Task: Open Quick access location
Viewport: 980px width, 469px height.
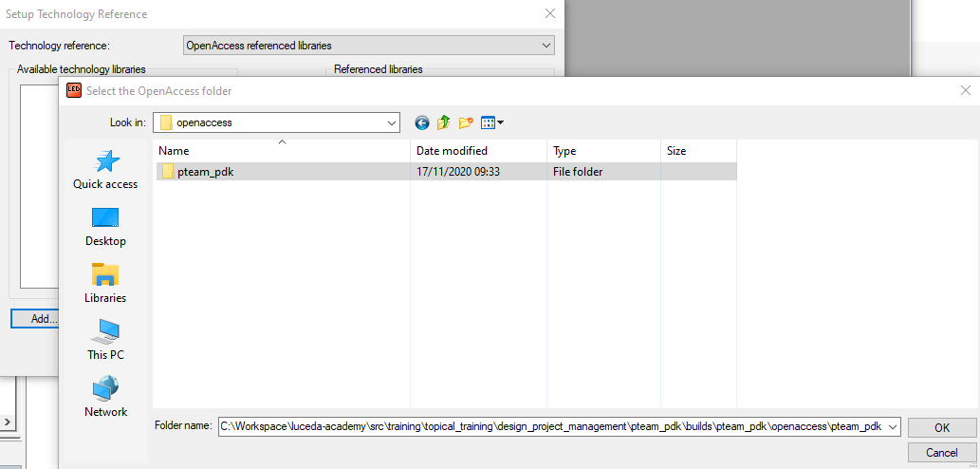Action: point(105,170)
